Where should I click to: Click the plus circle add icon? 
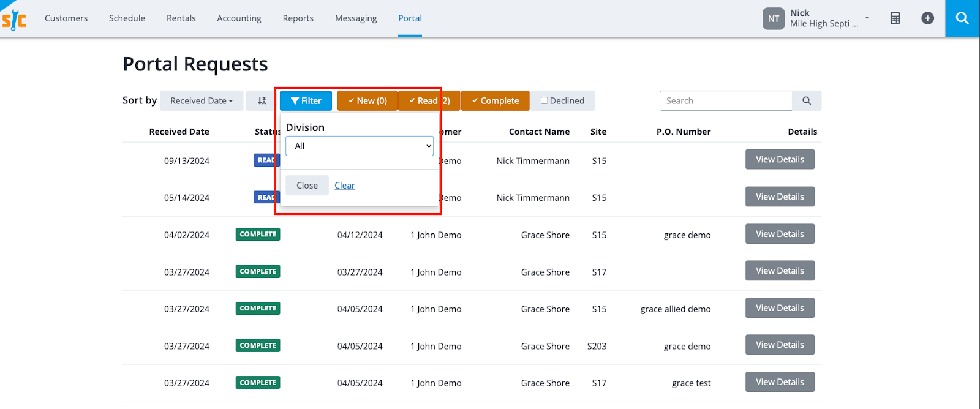click(x=927, y=18)
